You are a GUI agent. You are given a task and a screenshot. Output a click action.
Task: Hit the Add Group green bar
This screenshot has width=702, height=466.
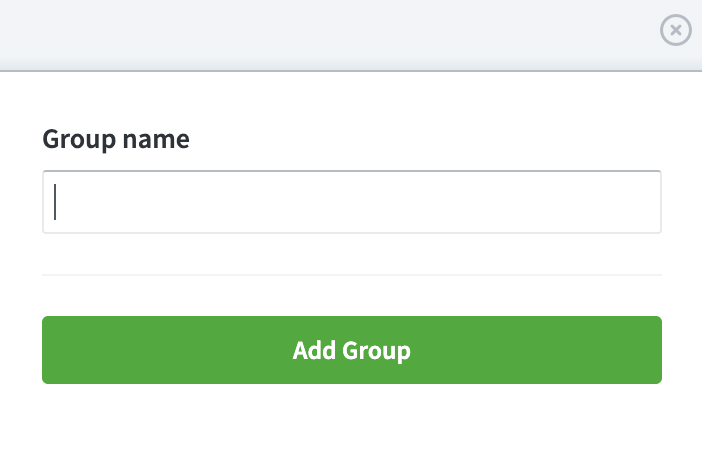tap(352, 350)
